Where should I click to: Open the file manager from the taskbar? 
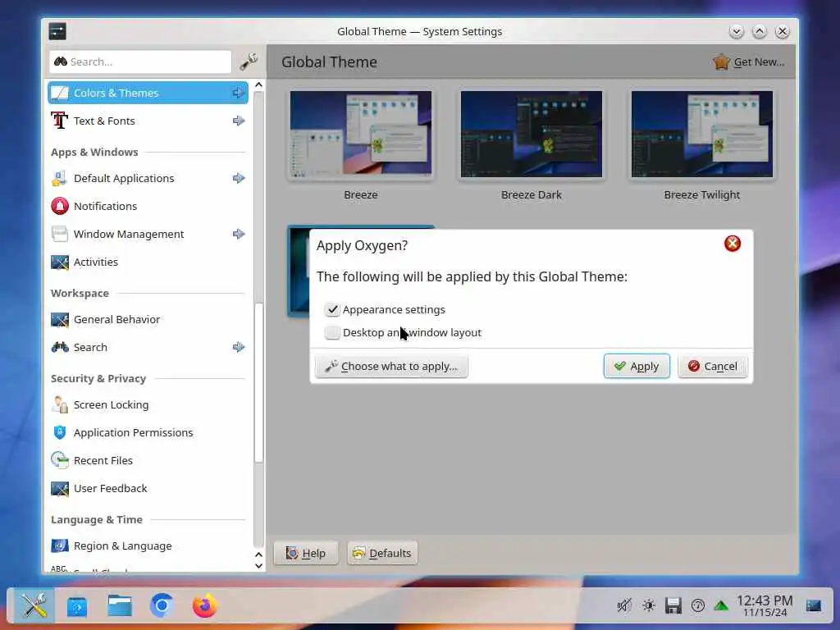click(x=120, y=606)
